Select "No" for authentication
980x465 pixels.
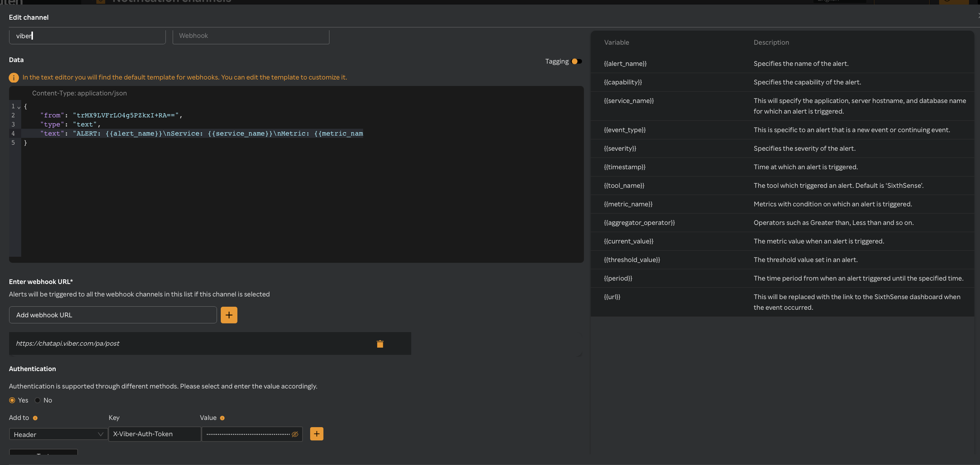coord(37,400)
